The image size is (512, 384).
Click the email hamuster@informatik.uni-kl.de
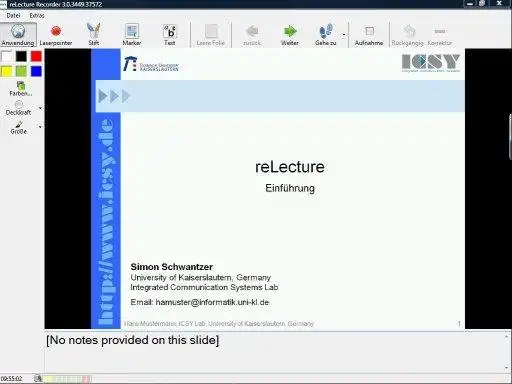pos(212,302)
